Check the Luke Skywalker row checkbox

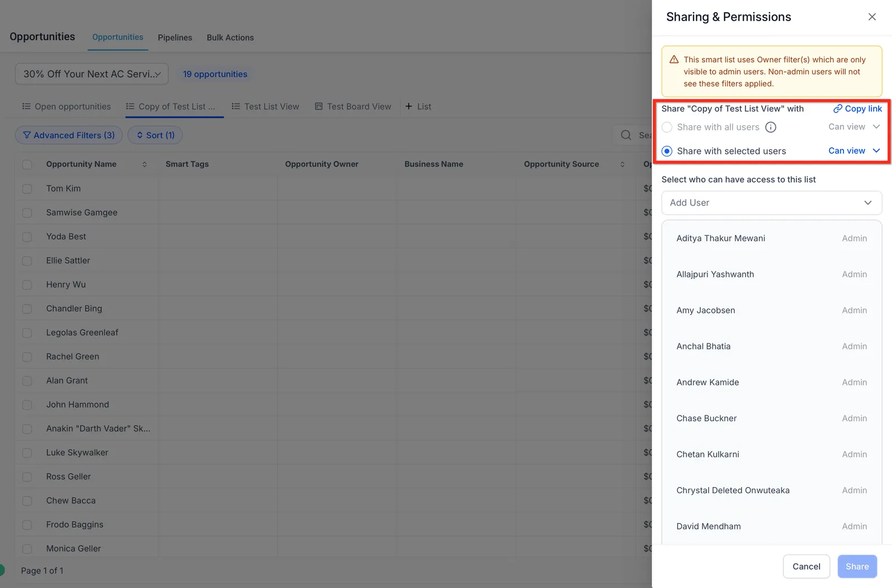tap(27, 453)
